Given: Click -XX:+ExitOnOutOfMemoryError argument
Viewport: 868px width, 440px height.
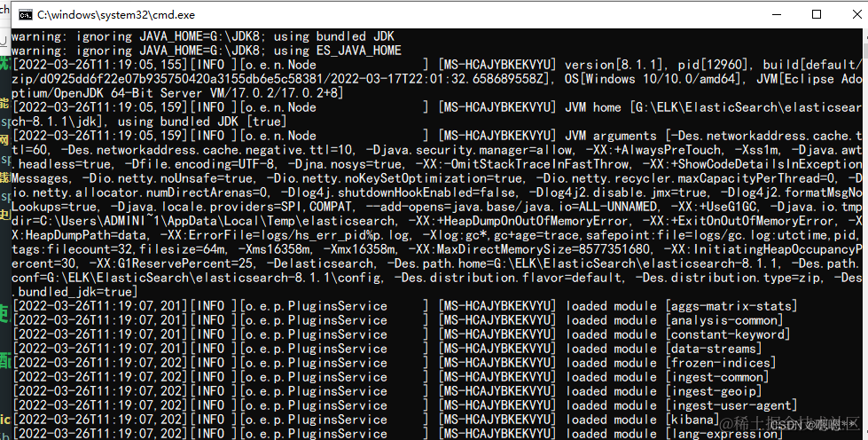Looking at the screenshot, I should 741,221.
